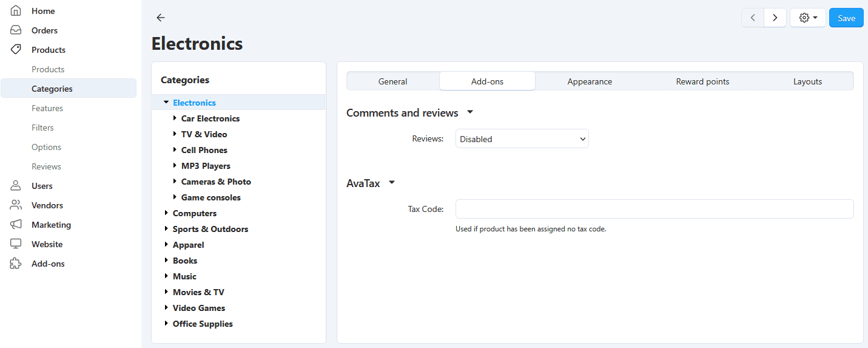Open Vendors in the sidebar menu
This screenshot has height=348, width=868.
(x=47, y=205)
